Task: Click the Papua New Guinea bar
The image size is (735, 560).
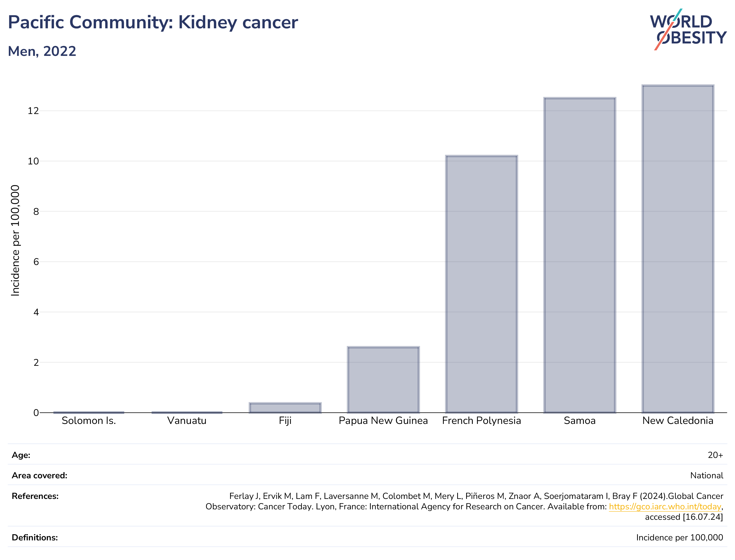Action: 383,380
